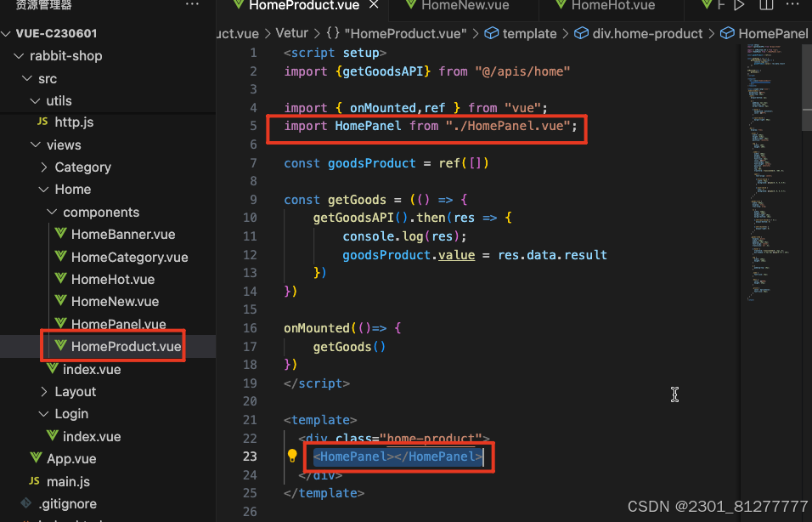Click the HomePanel tag on line 23
812x522 pixels.
pos(398,457)
